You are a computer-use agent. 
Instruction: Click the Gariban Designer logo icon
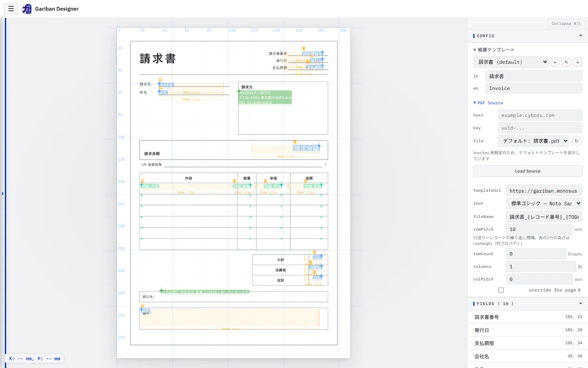point(27,9)
